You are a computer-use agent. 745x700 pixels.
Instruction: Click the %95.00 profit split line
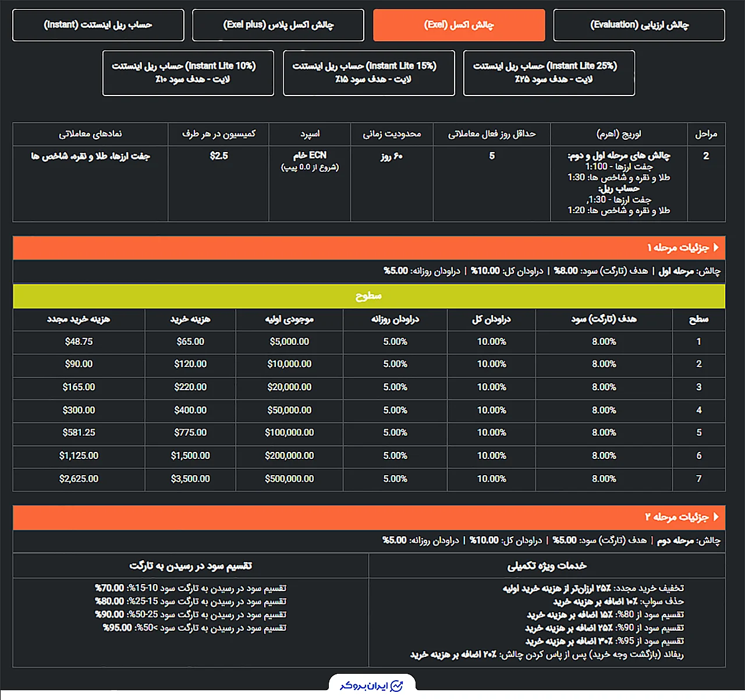coord(195,628)
